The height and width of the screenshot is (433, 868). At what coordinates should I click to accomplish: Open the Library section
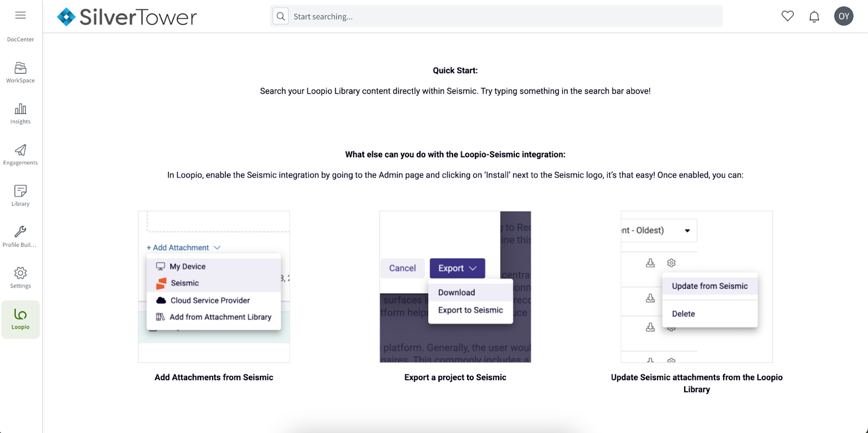click(21, 196)
